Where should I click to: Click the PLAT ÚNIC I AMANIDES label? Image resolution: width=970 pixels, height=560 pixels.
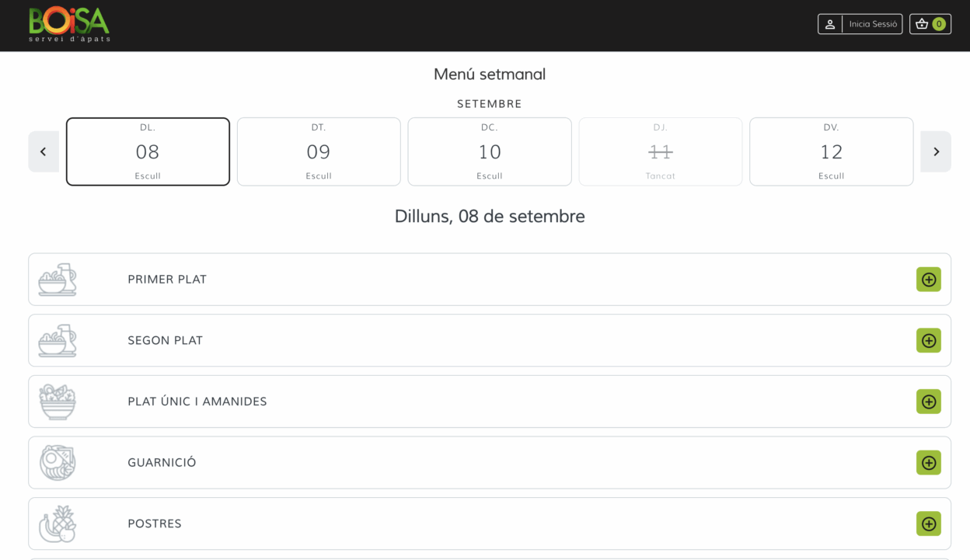[197, 402]
